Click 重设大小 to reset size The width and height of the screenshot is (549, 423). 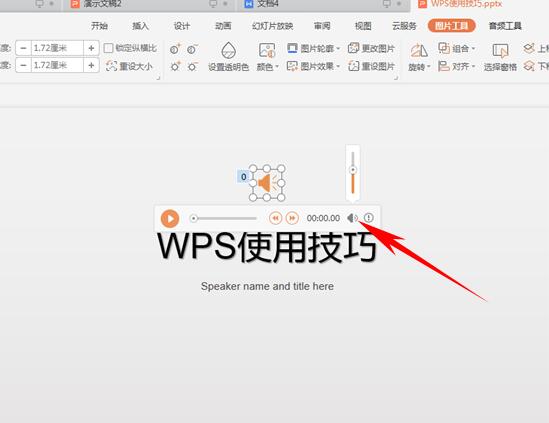(129, 66)
